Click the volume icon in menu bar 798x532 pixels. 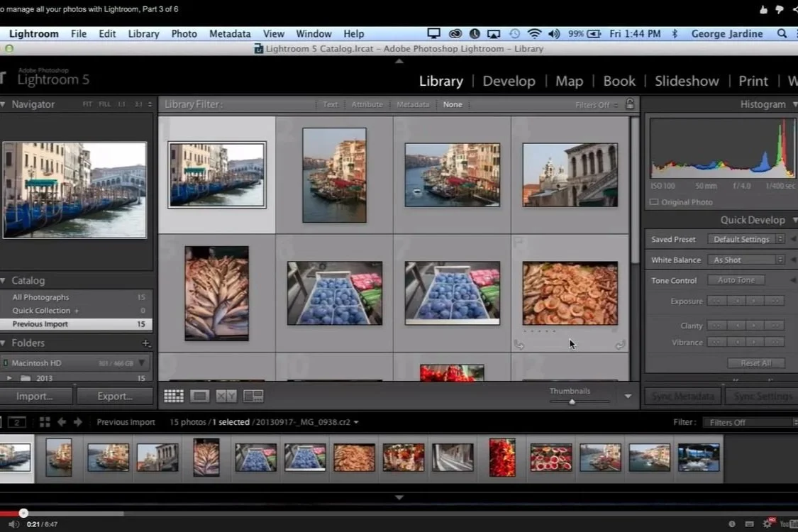(x=554, y=33)
